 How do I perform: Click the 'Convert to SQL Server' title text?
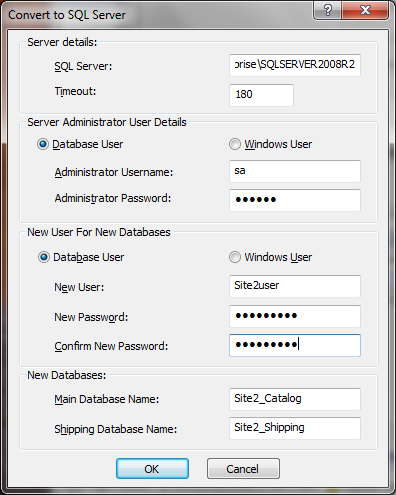[67, 15]
